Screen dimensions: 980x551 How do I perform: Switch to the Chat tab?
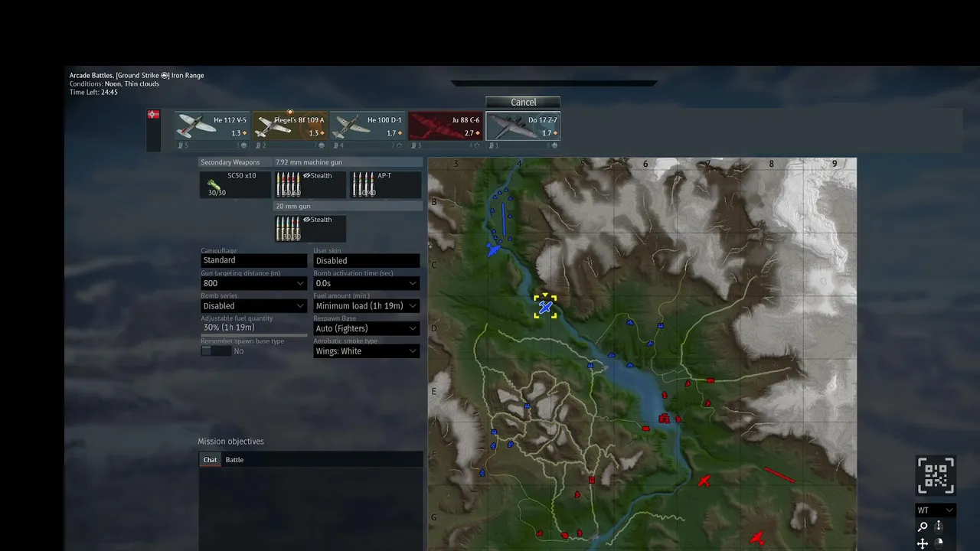210,460
